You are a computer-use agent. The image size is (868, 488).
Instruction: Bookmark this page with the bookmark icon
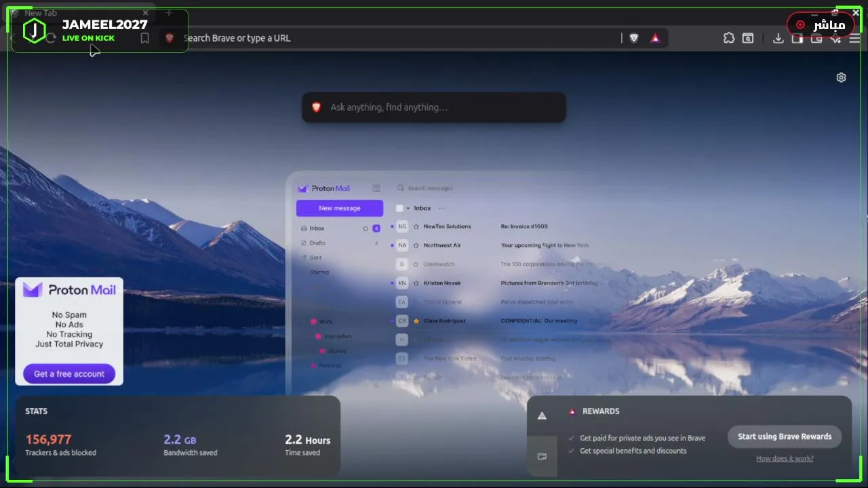pyautogui.click(x=144, y=39)
